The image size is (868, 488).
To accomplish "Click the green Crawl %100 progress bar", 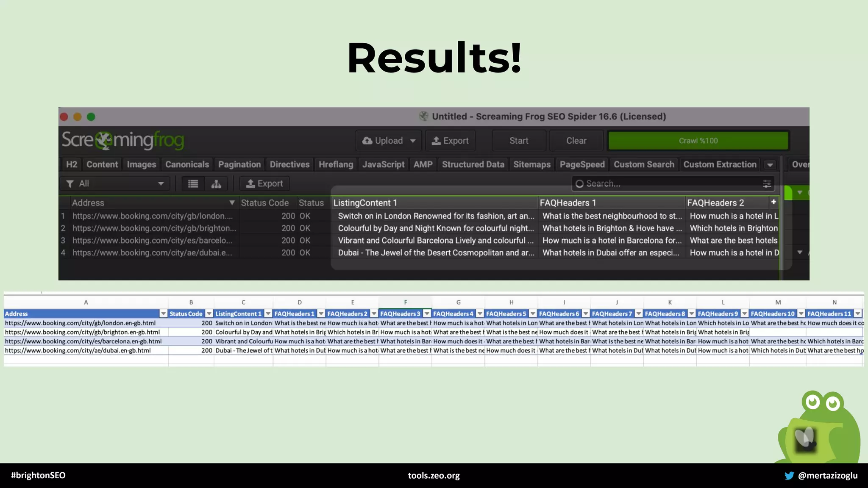I will coord(698,141).
